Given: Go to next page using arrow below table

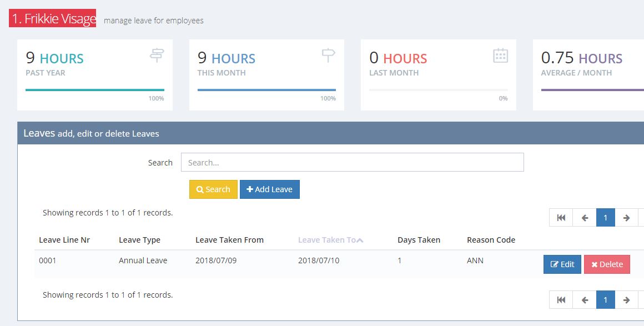Looking at the screenshot, I should point(626,300).
